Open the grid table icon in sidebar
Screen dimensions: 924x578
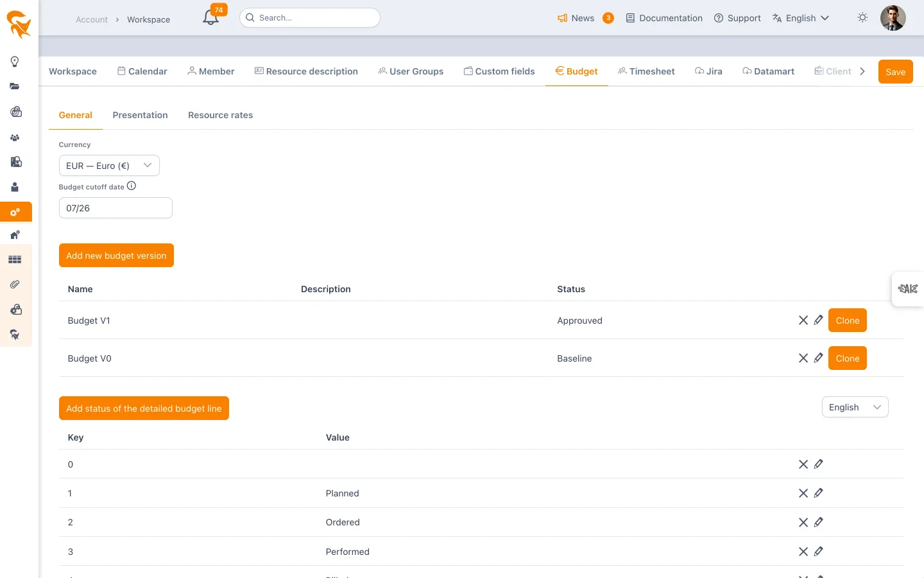pos(15,259)
